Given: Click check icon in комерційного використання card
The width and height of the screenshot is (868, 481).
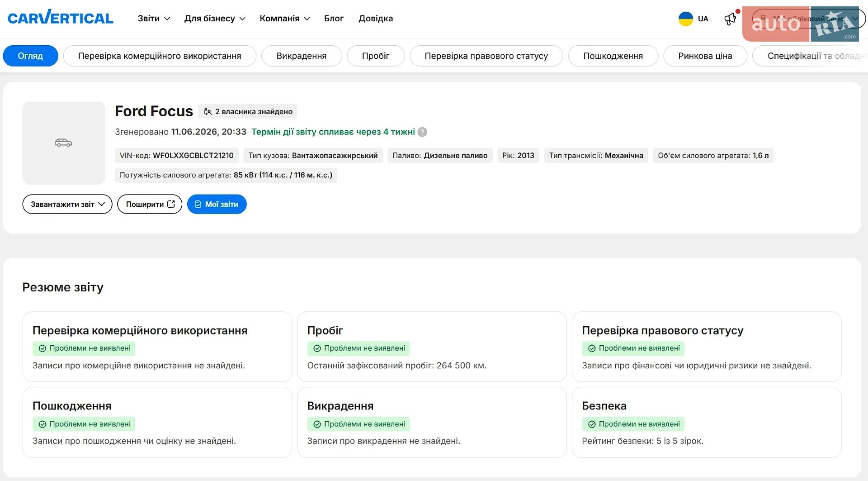Looking at the screenshot, I should coord(42,348).
